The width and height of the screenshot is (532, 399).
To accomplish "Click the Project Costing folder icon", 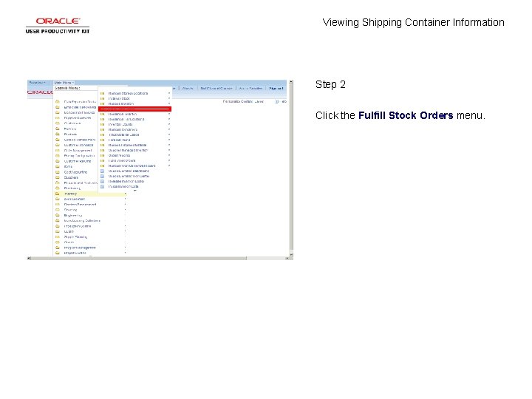I will point(58,253).
